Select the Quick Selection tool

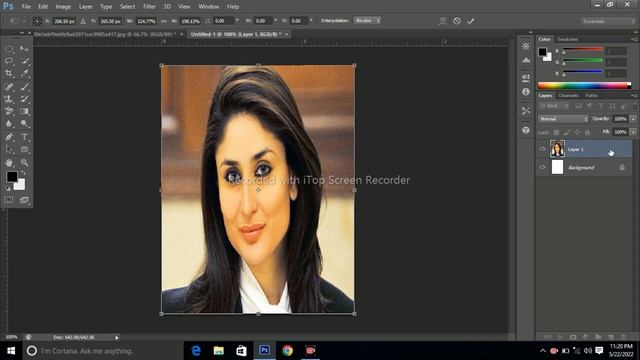point(24,61)
